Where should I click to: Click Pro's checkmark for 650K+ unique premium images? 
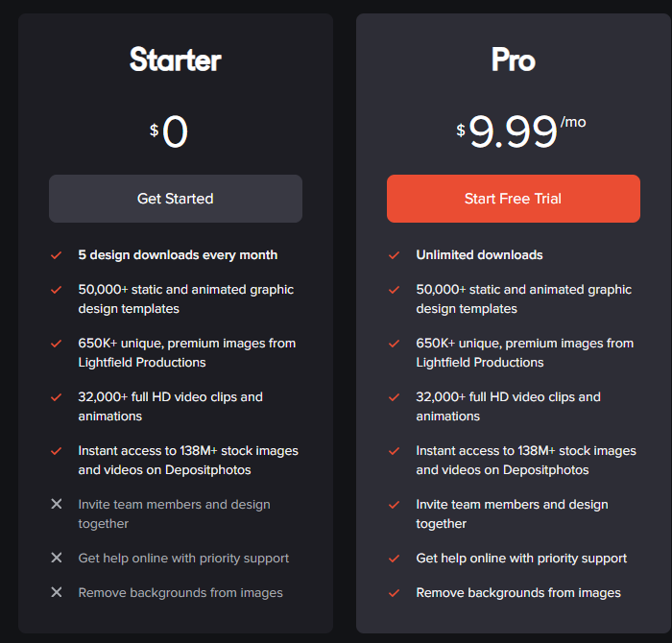click(394, 344)
